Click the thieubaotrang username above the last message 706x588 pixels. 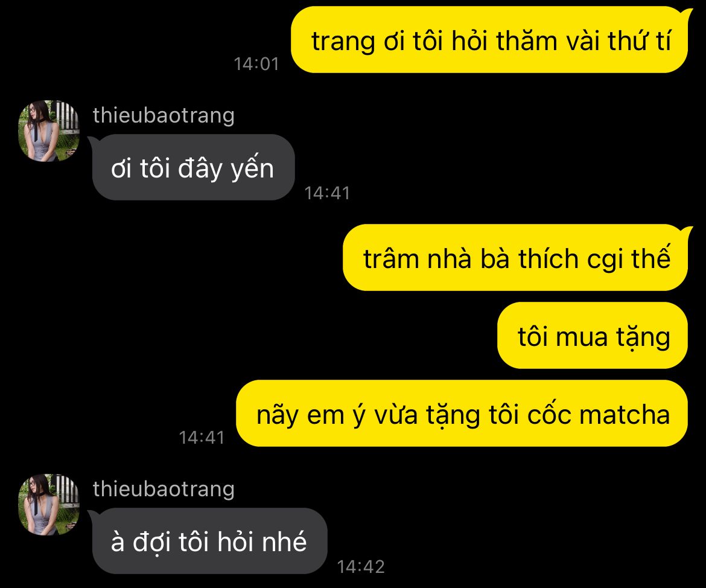tap(164, 490)
